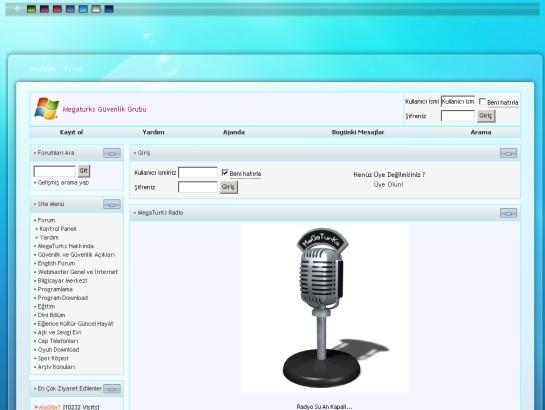
Task: Tick the header Beni hatırla checkbox
Action: 482,101
